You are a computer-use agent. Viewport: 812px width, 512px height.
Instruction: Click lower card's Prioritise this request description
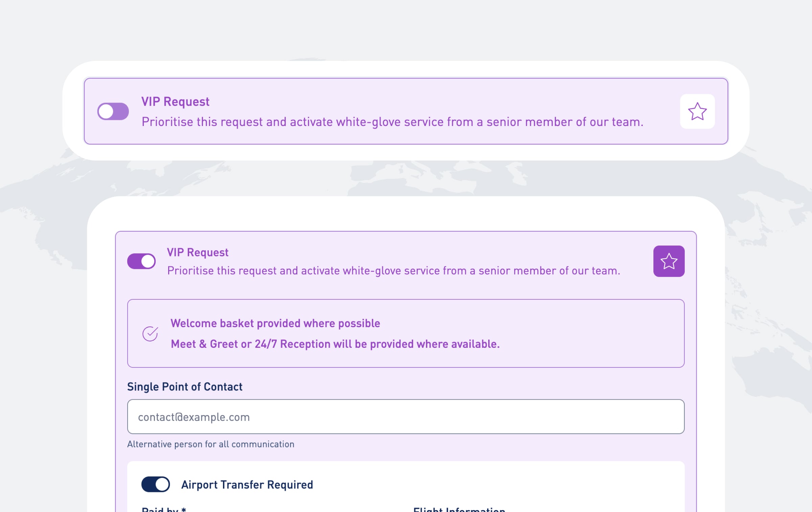pos(393,271)
